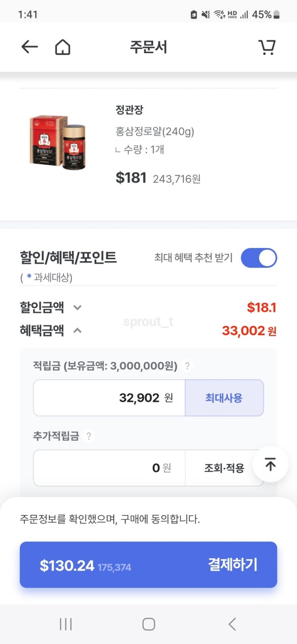Collapse the 혜택금액 section chevron
The width and height of the screenshot is (297, 644).
[78, 330]
